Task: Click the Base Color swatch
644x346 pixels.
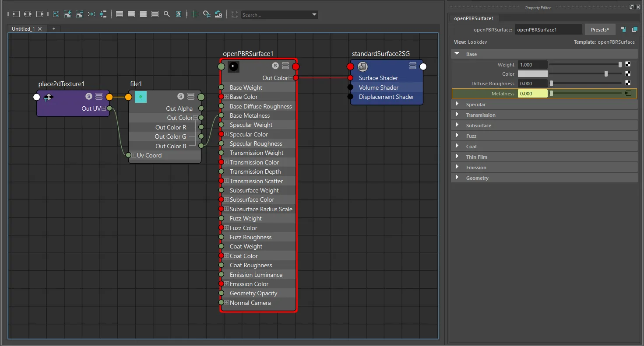Action: [x=533, y=74]
